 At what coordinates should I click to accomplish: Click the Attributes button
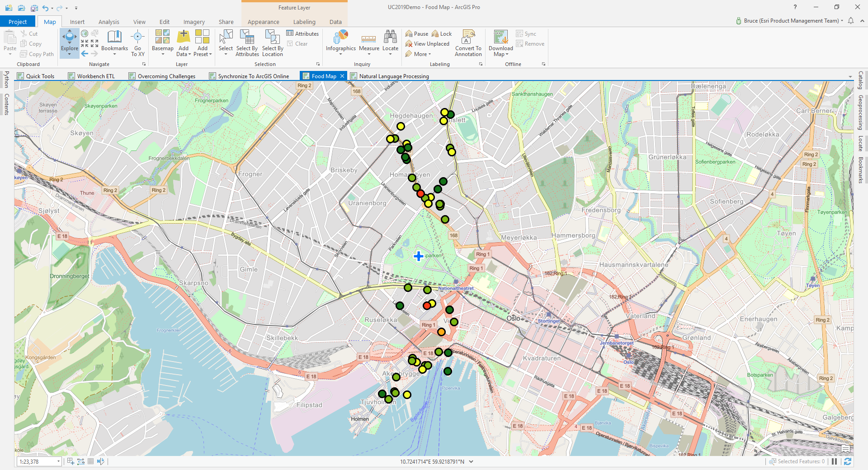pos(302,34)
